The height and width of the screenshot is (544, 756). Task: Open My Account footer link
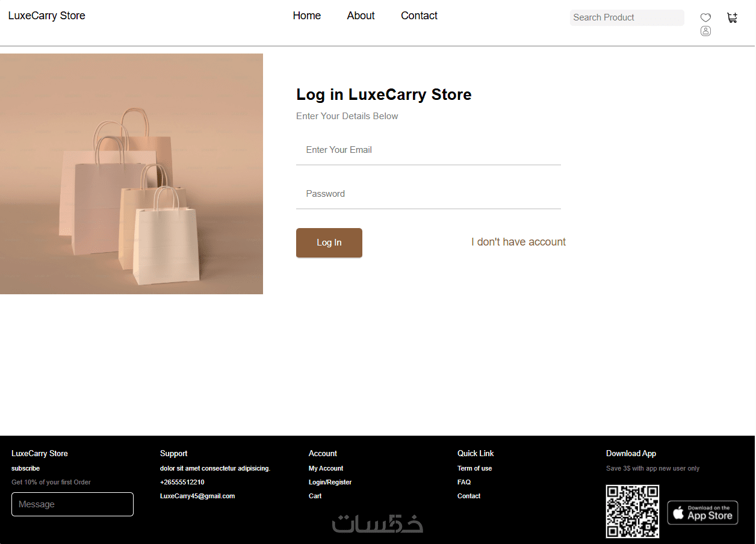tap(326, 468)
